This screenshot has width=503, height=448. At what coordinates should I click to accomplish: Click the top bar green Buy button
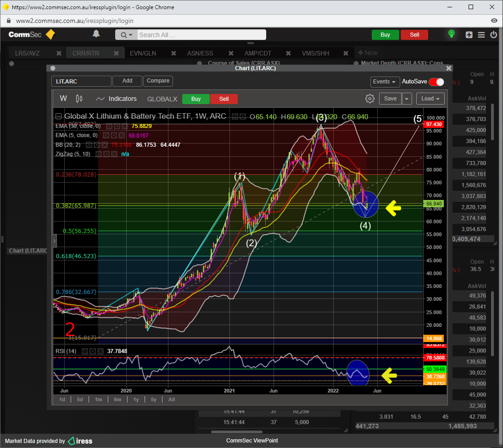[x=385, y=34]
